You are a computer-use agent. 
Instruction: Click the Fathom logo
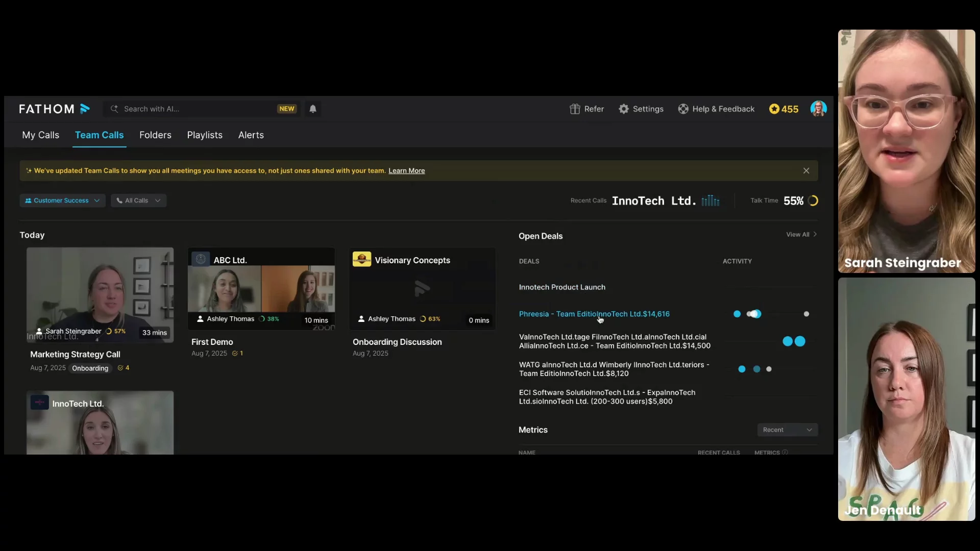click(x=54, y=109)
